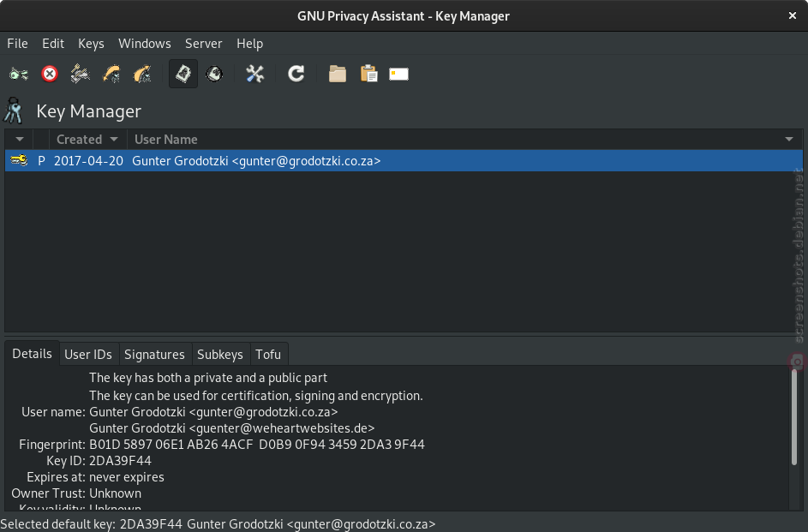Click the 'P' cell in the key row
808x532 pixels.
(x=41, y=161)
